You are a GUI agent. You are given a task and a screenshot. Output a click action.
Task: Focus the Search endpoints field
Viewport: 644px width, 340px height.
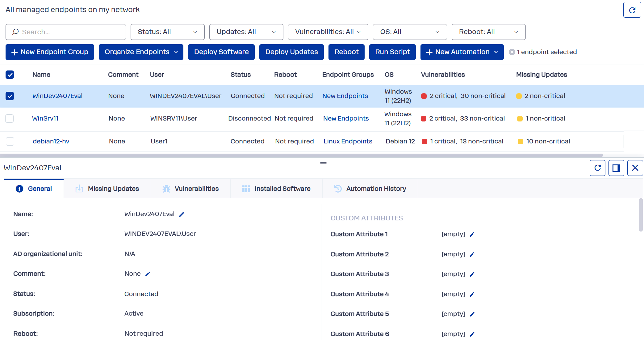point(66,32)
